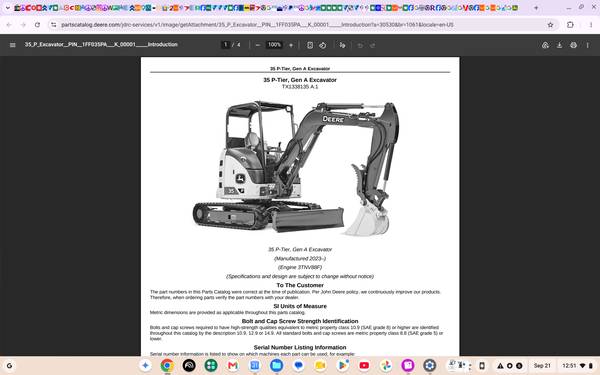Image resolution: width=600 pixels, height=375 pixels.
Task: Expand the tab search dropdown arrow
Action: [7, 8]
